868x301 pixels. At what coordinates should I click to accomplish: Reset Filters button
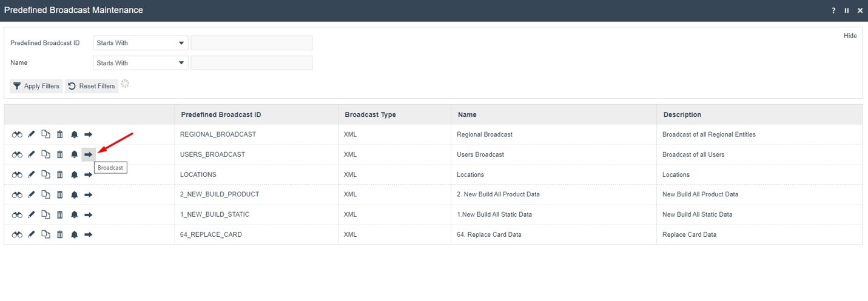(x=92, y=86)
